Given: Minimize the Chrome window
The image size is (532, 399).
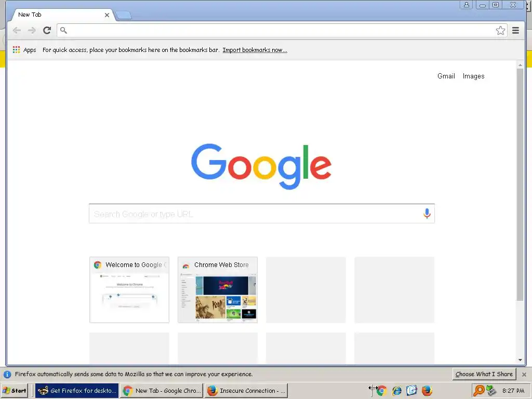Looking at the screenshot, I should pyautogui.click(x=483, y=5).
